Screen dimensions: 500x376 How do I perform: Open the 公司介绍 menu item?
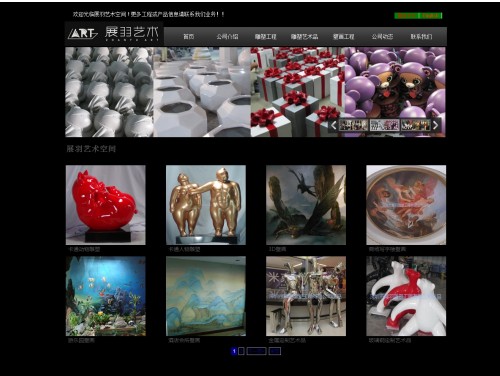coord(227,37)
